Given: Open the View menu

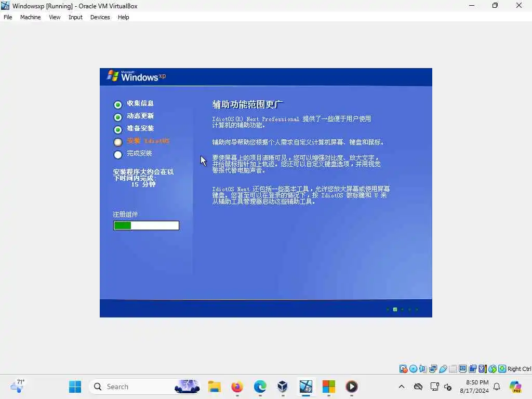Looking at the screenshot, I should 54,17.
